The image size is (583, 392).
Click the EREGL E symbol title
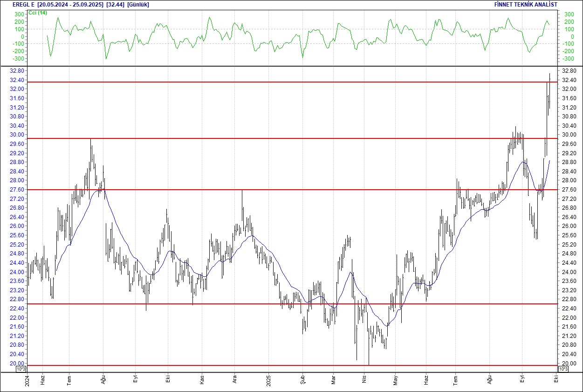[x=24, y=4]
